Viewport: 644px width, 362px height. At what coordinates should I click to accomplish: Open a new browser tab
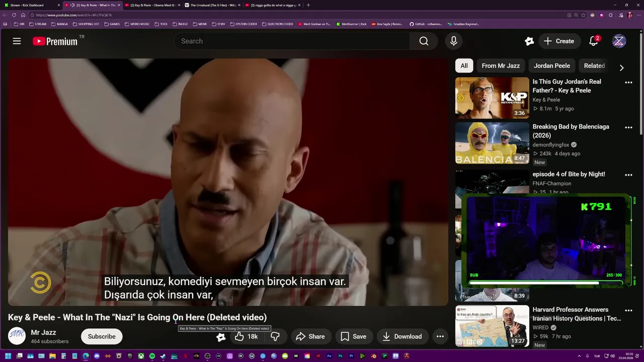tap(308, 5)
